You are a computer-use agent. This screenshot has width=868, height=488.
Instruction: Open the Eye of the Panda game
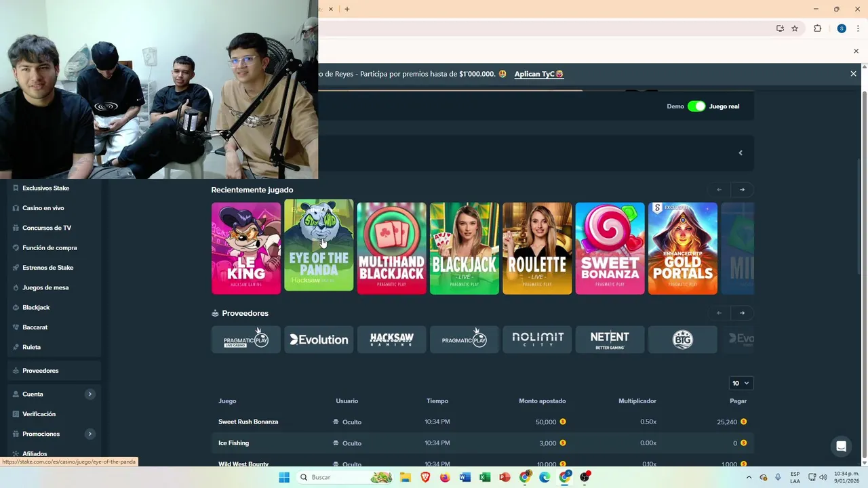(x=319, y=245)
